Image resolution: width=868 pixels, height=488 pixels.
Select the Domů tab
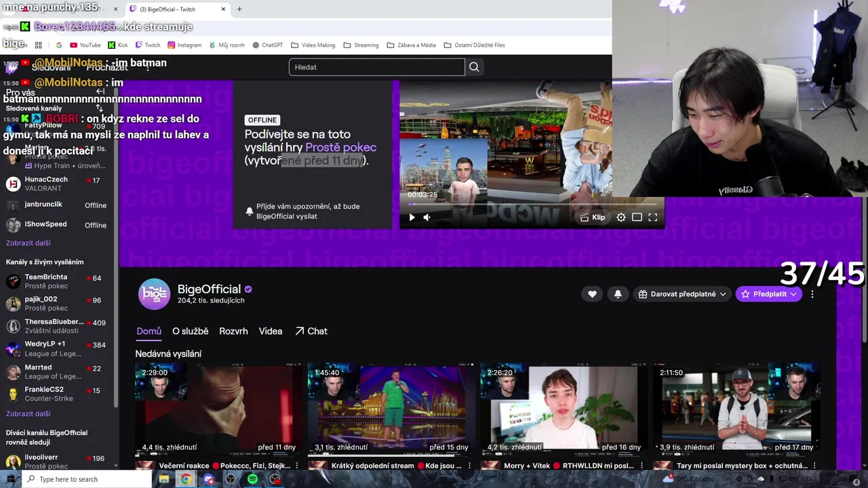(x=149, y=331)
